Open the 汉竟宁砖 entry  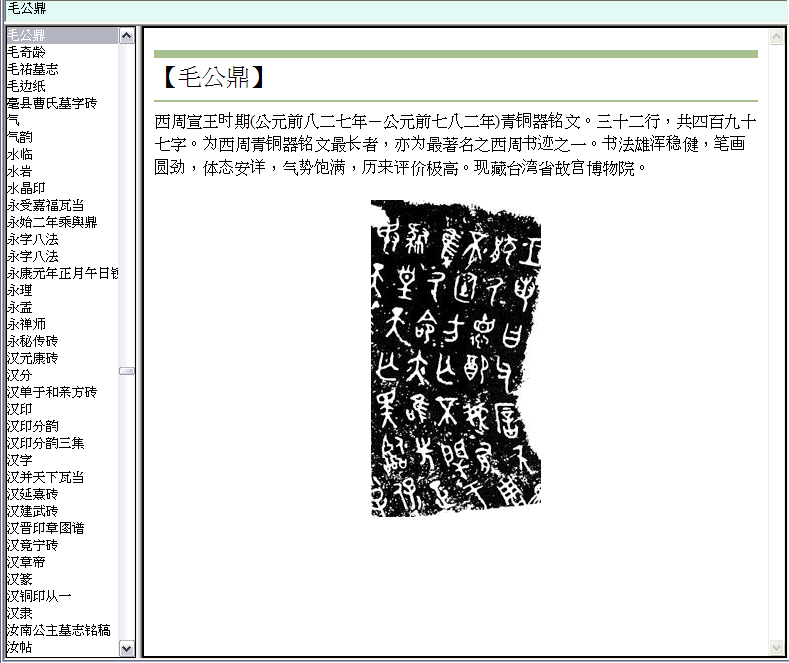[33, 545]
